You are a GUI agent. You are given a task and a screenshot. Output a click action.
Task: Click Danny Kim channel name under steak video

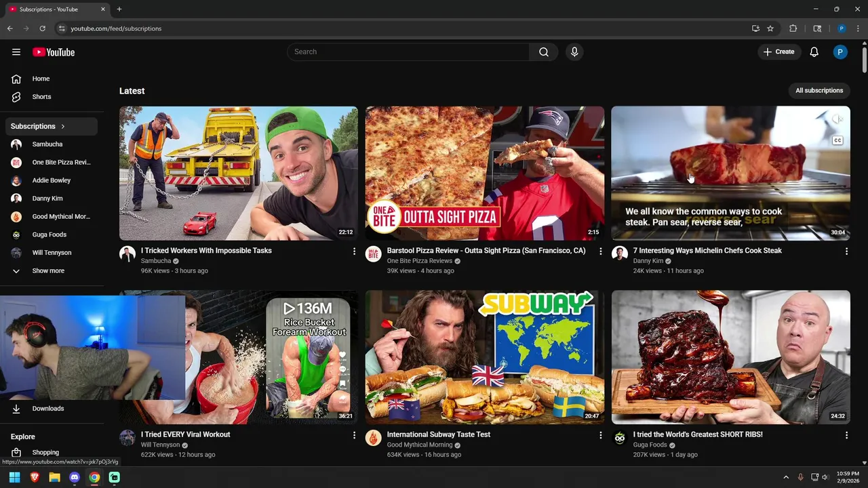pyautogui.click(x=648, y=261)
